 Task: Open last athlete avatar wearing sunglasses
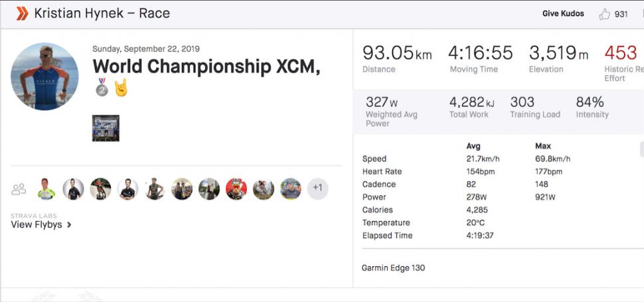coord(290,189)
